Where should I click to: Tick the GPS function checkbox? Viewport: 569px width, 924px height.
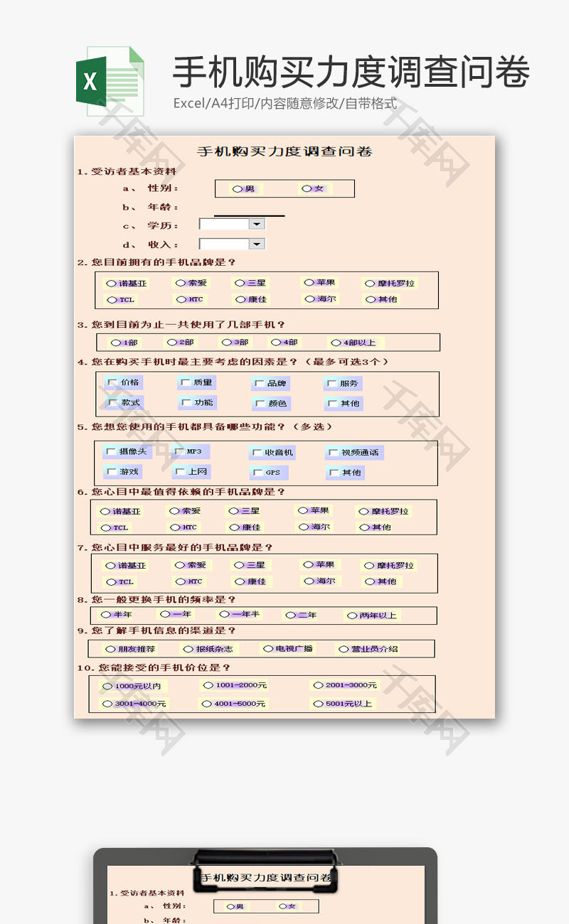coord(257,473)
